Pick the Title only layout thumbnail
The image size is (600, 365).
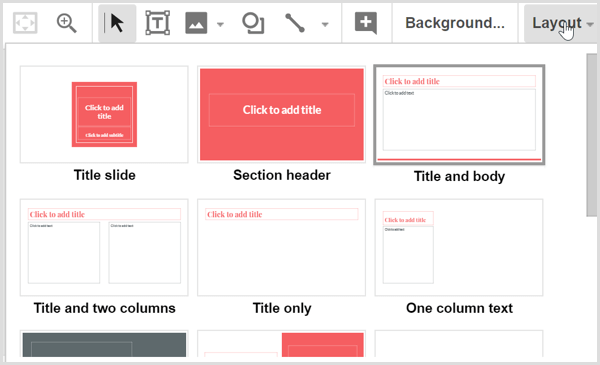(282, 247)
